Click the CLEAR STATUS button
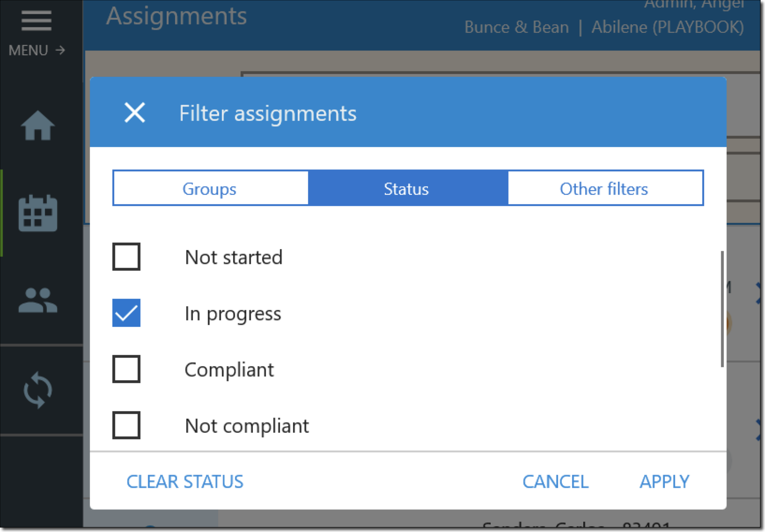765x532 pixels. click(185, 481)
